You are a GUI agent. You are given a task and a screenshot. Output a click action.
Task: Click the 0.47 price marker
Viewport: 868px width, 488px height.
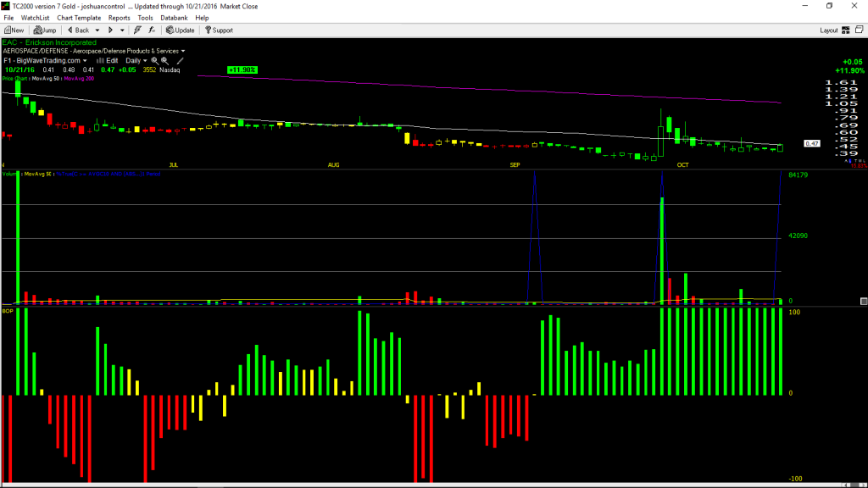coord(812,143)
